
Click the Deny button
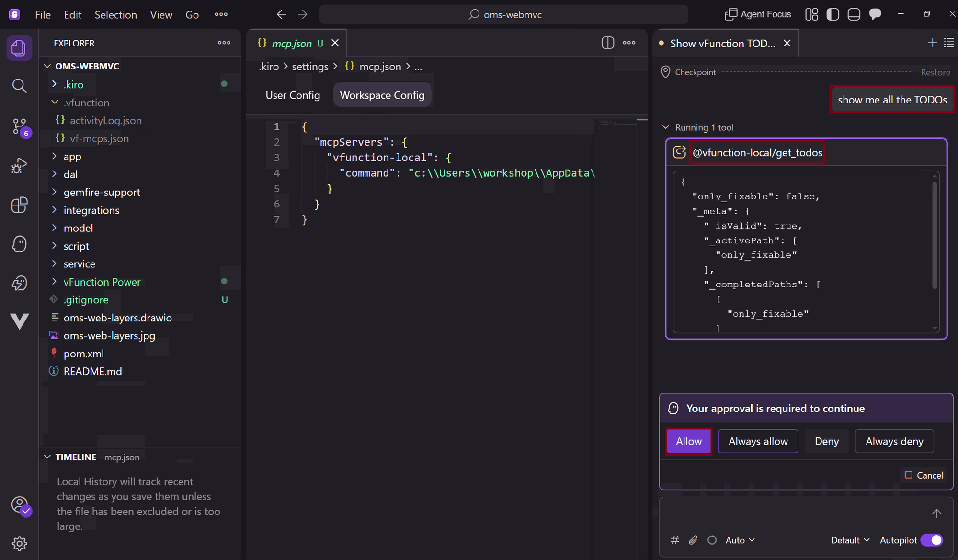pyautogui.click(x=827, y=441)
